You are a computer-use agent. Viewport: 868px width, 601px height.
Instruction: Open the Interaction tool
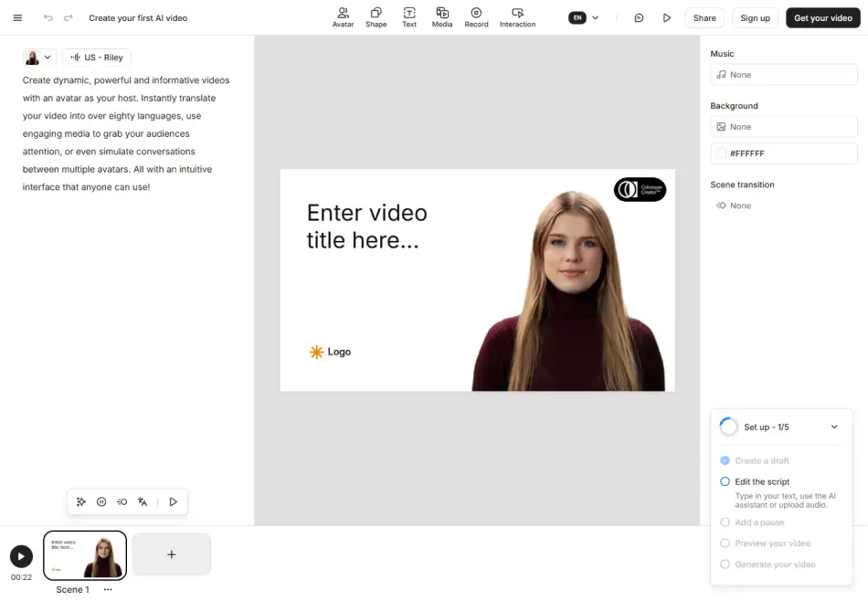(x=517, y=17)
